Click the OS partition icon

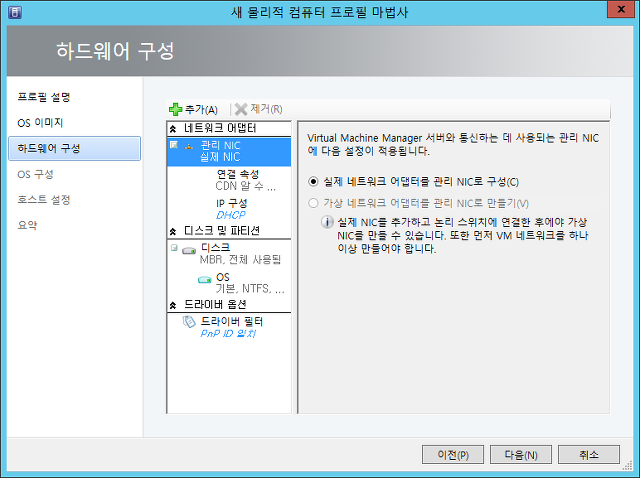click(x=205, y=280)
